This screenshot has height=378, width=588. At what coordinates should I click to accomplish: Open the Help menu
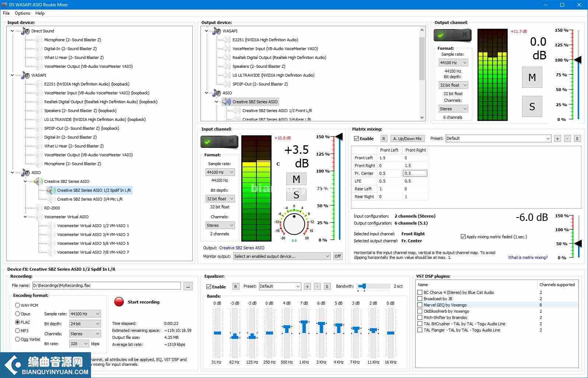tap(40, 13)
